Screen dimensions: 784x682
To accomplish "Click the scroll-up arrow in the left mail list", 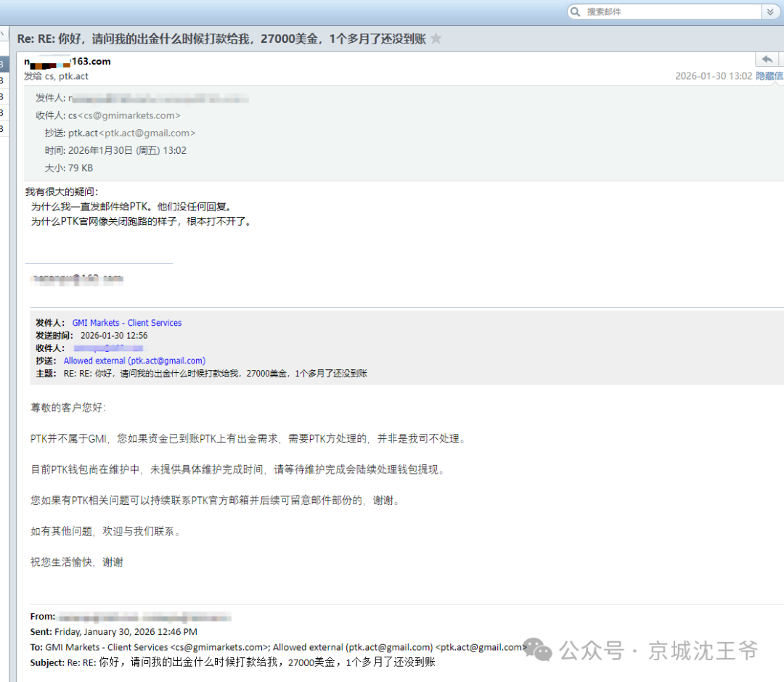I will click(3, 33).
